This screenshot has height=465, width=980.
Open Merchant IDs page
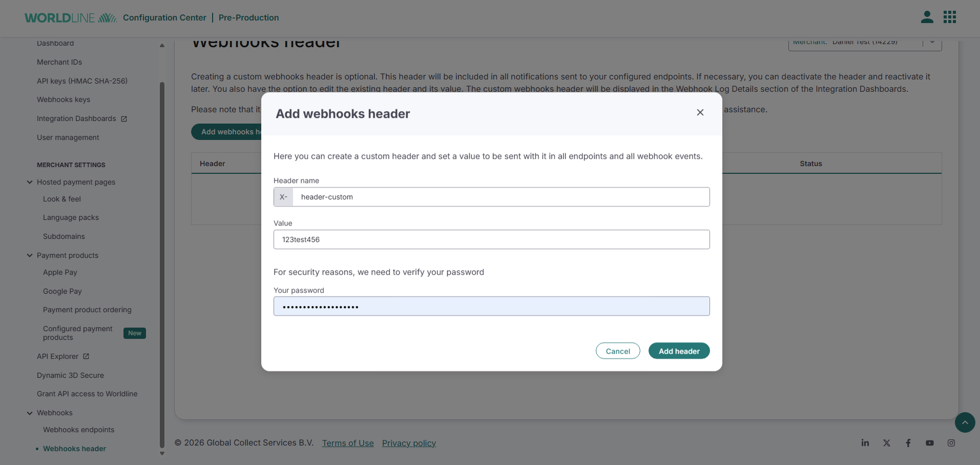59,62
